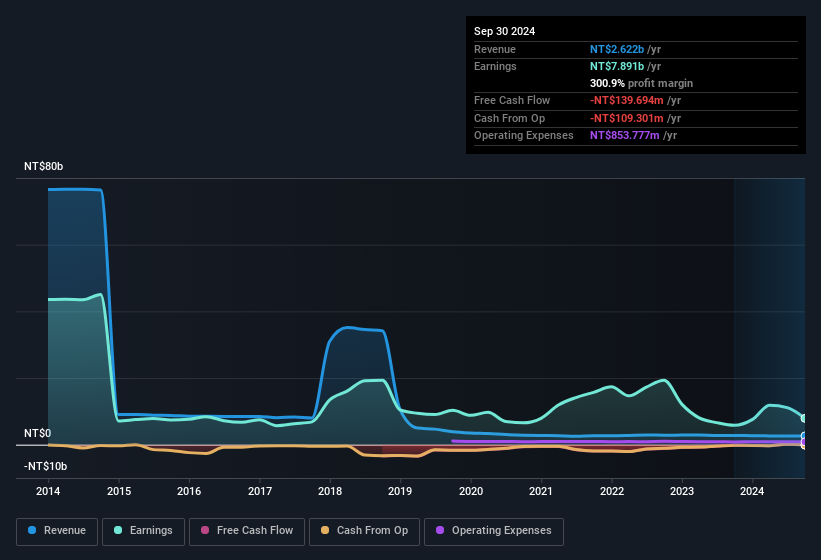Click the -NT$109.301m cash from op value
821x560 pixels.
click(627, 118)
